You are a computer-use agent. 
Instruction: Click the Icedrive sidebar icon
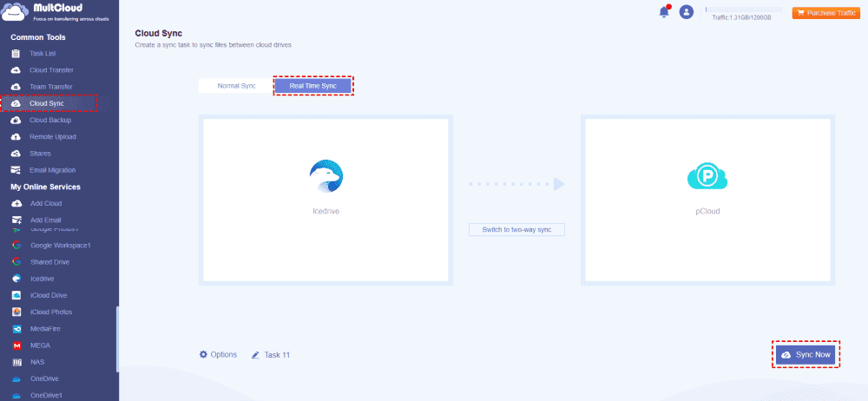pos(17,278)
